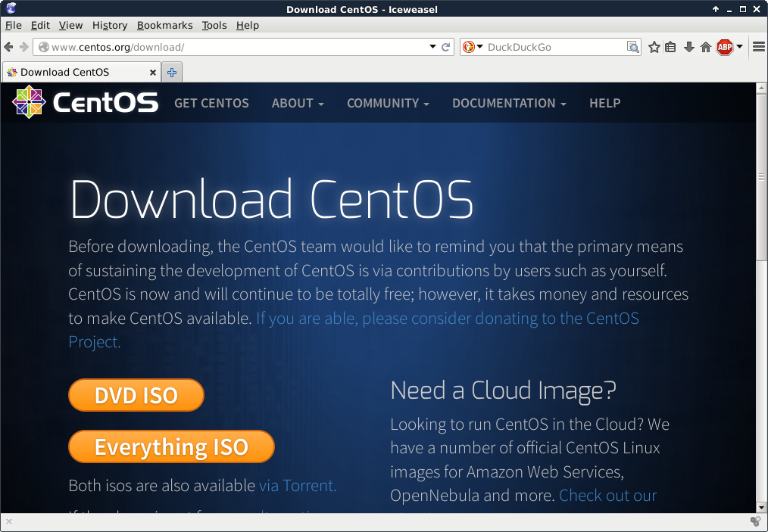Open the File menu
768x532 pixels.
point(13,26)
